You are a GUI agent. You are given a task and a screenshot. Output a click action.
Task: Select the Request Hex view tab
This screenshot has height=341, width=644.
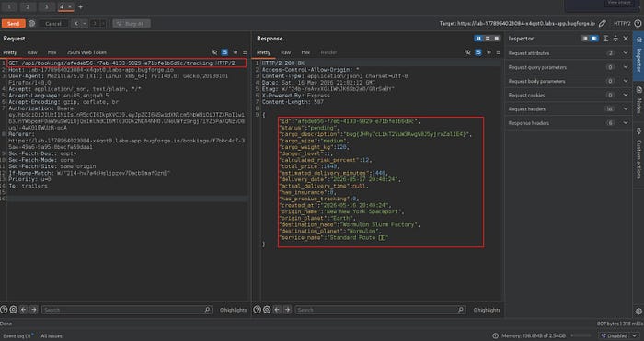pyautogui.click(x=52, y=52)
